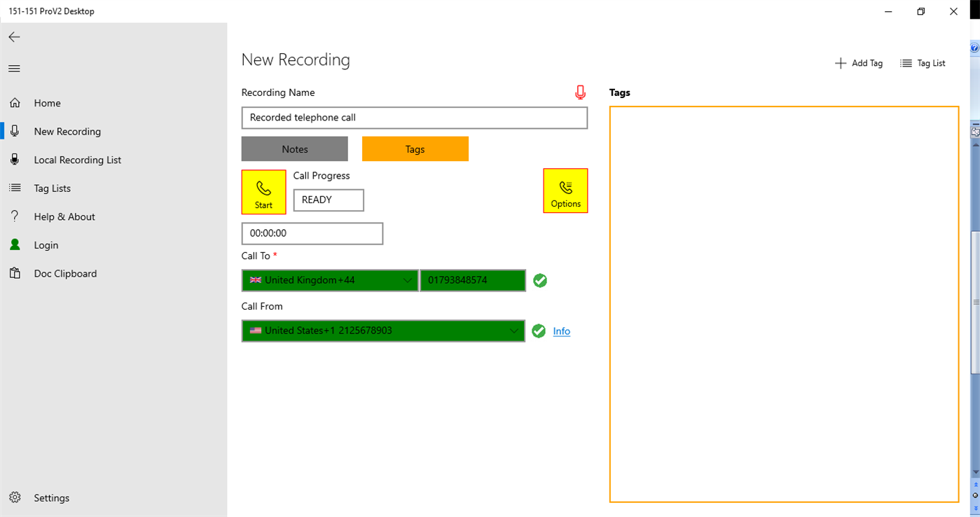Click the red microphone icon
The width and height of the screenshot is (980, 517).
pyautogui.click(x=579, y=91)
